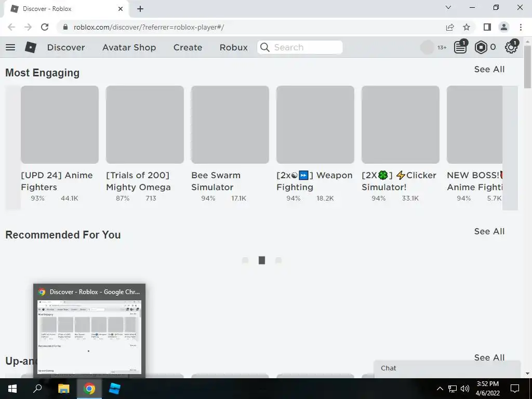
Task: Click the Chrome address bar URL
Action: [149, 27]
